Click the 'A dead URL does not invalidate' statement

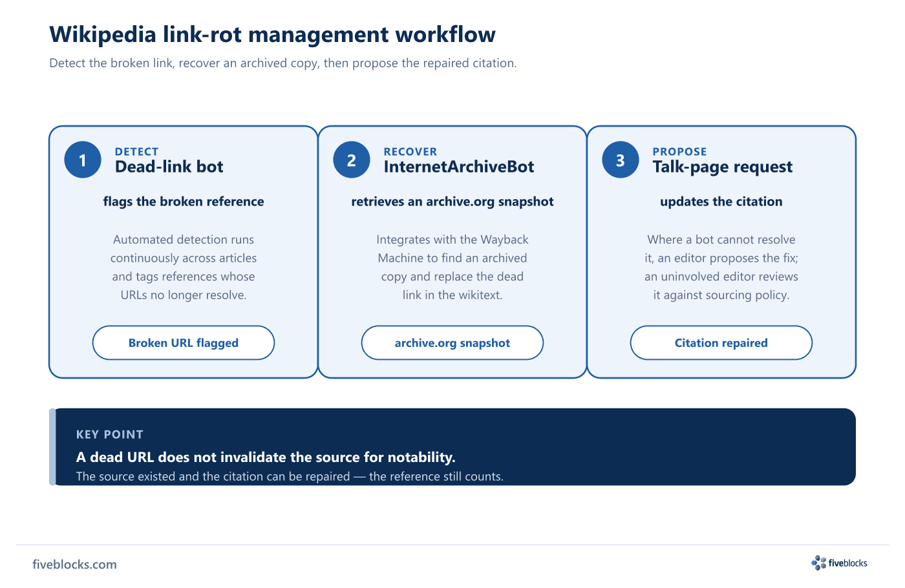click(266, 457)
